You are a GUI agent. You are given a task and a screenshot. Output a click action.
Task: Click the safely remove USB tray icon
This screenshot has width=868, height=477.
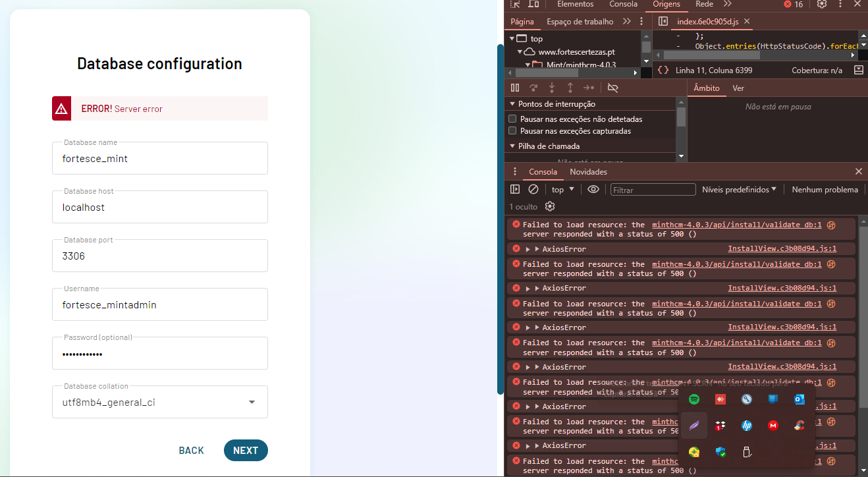pos(747,452)
